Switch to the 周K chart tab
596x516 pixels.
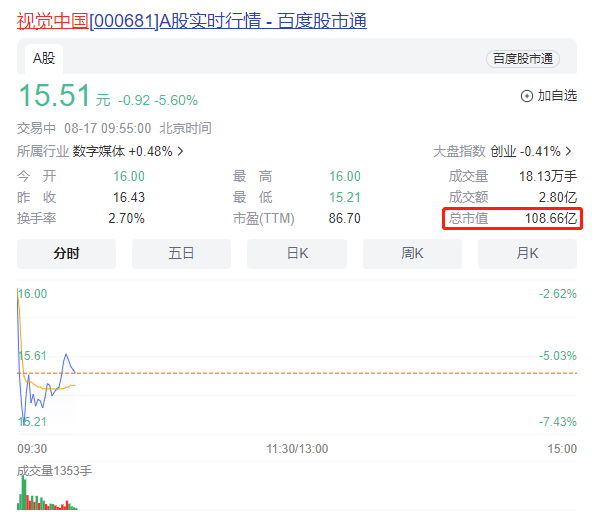click(x=412, y=253)
